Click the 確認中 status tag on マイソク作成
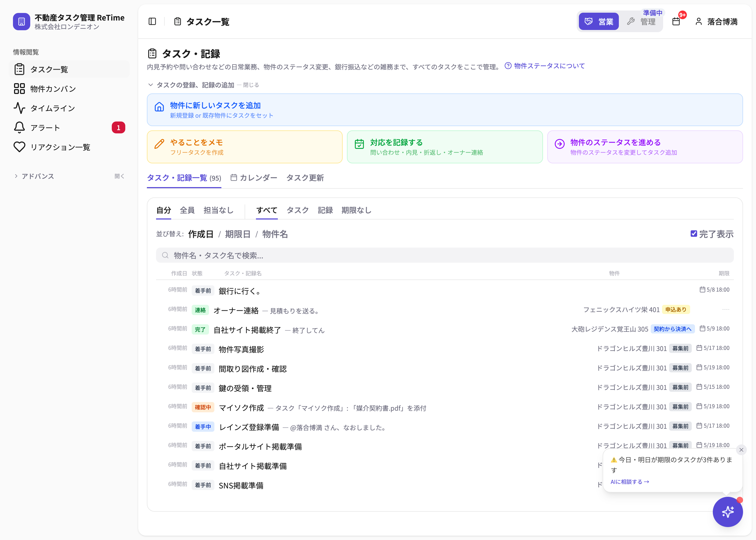This screenshot has height=540, width=756. [203, 407]
